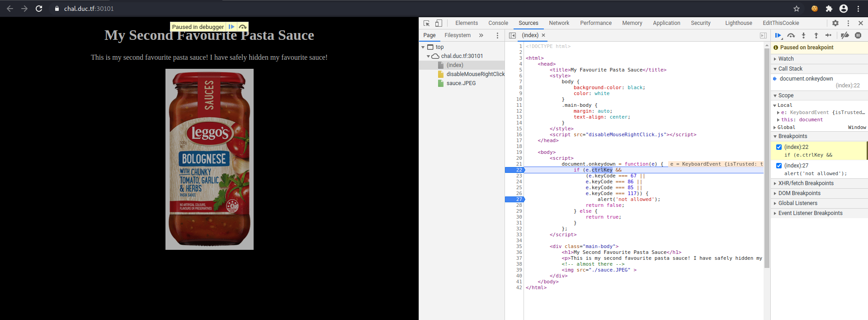The width and height of the screenshot is (868, 320).
Task: Hide the file navigator sidebar
Action: (512, 35)
